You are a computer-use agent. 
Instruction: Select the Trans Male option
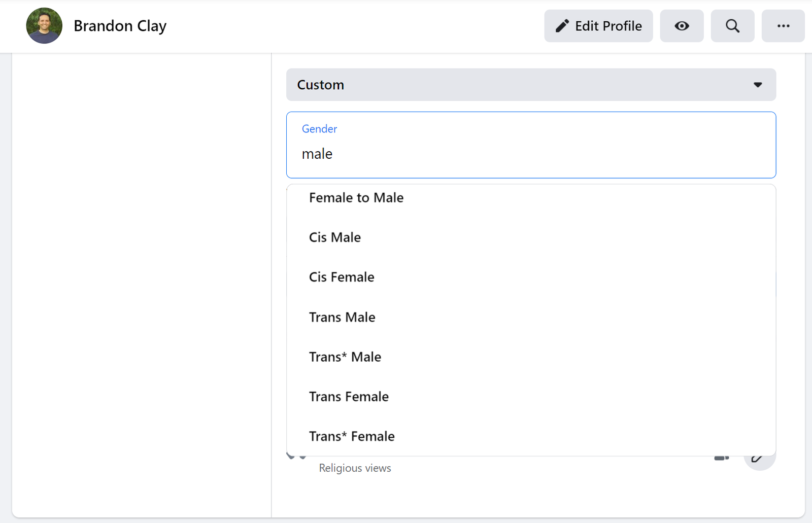point(531,317)
